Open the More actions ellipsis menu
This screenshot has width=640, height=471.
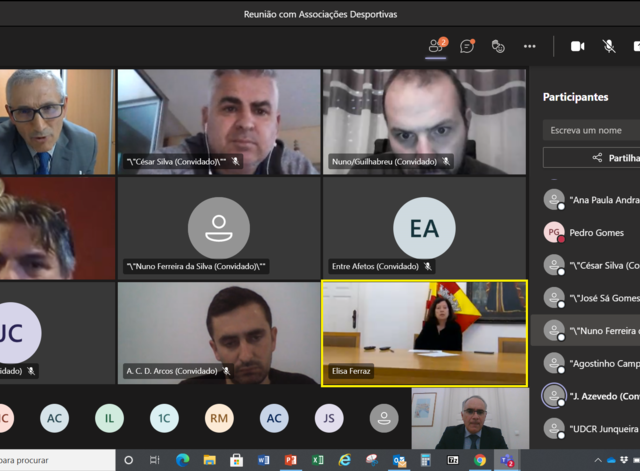(x=529, y=46)
